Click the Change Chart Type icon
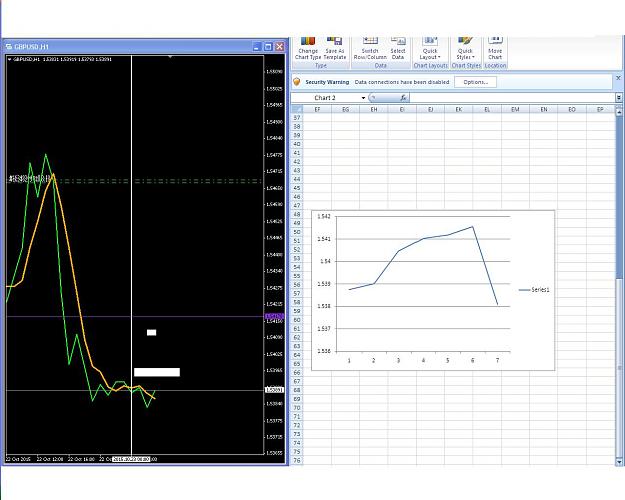Image resolution: width=625 pixels, height=500 pixels. [308, 41]
